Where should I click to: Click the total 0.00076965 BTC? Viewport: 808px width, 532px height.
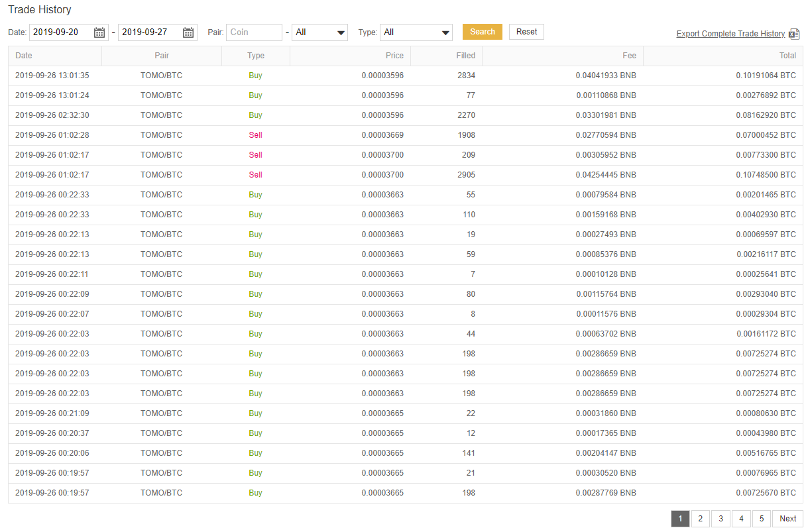point(766,473)
